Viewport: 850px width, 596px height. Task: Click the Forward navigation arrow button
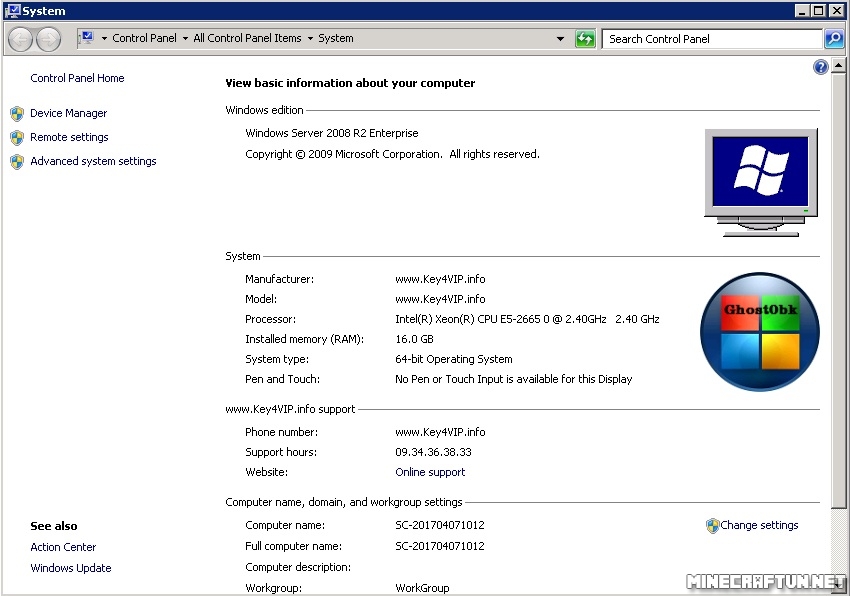49,39
